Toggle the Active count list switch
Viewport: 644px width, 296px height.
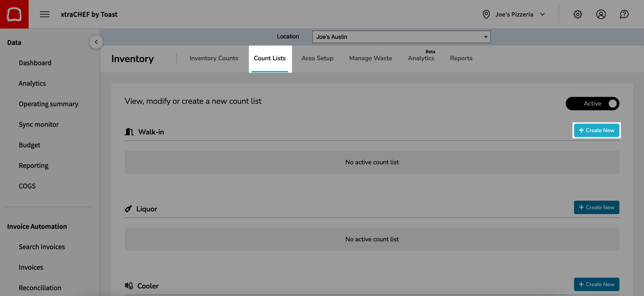point(593,103)
